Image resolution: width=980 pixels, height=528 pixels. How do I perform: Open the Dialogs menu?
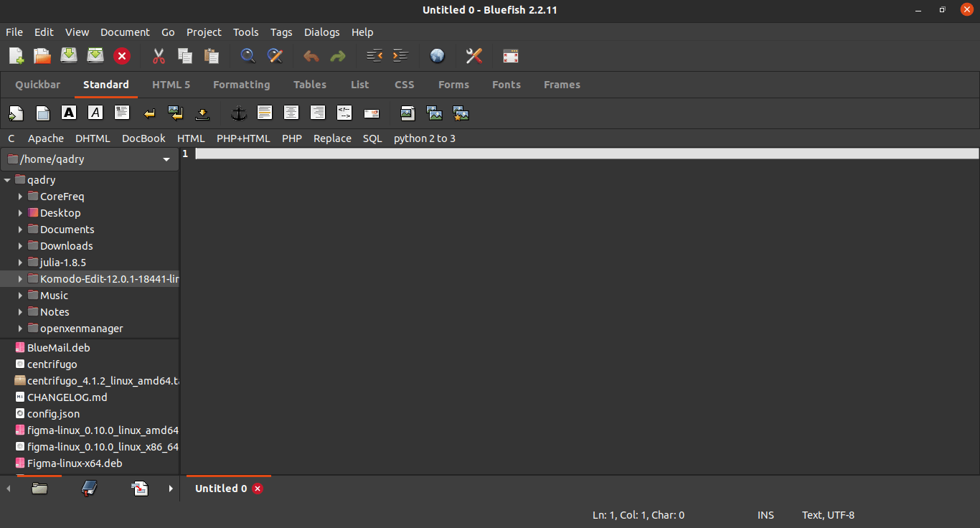[x=322, y=32]
